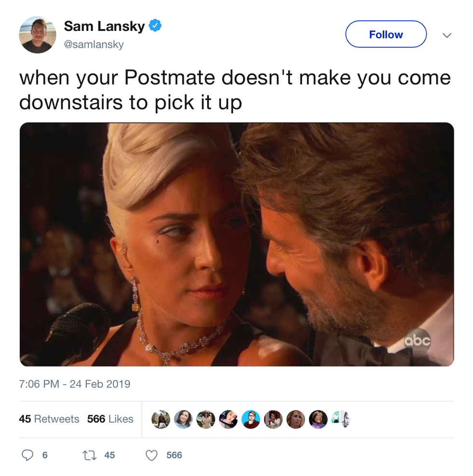Open the split two-image liker avatar
Viewport: 473px width, 476px height.
click(341, 419)
